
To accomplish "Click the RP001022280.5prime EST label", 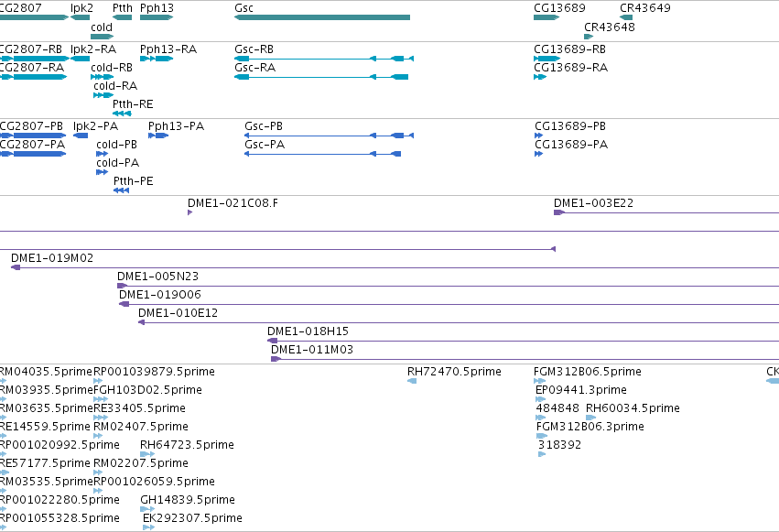I will (x=60, y=500).
